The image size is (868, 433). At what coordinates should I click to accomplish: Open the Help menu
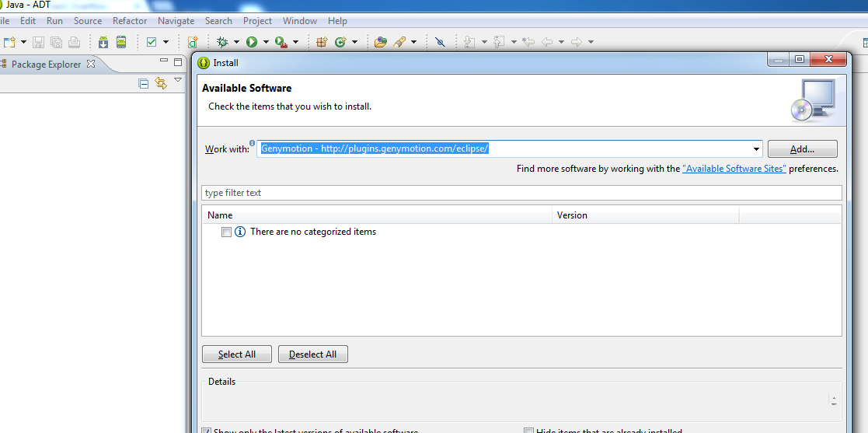[337, 21]
